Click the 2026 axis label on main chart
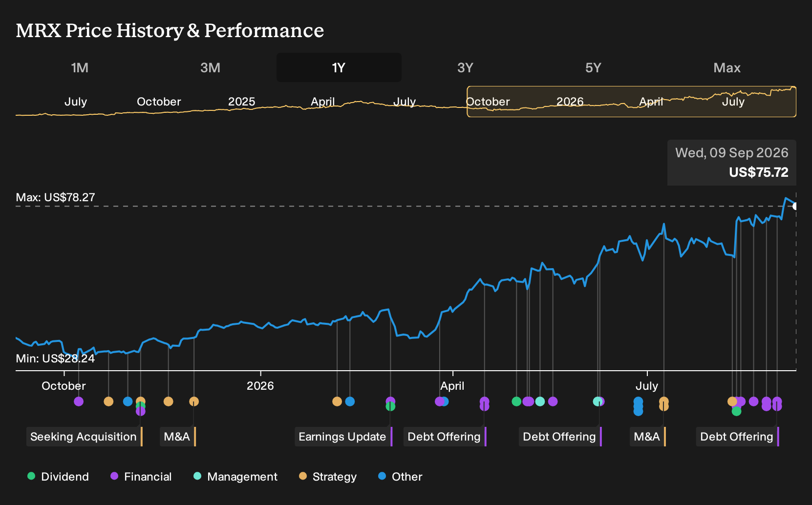This screenshot has width=812, height=505. click(260, 386)
